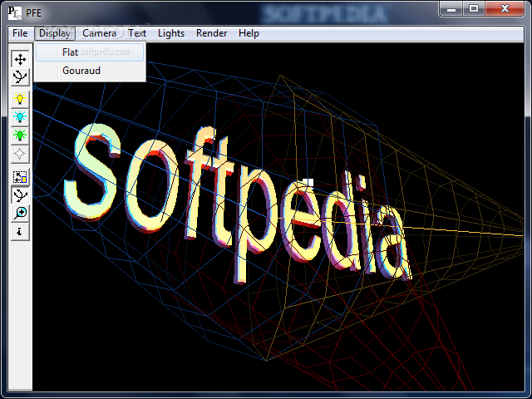Open the File menu

coord(20,33)
